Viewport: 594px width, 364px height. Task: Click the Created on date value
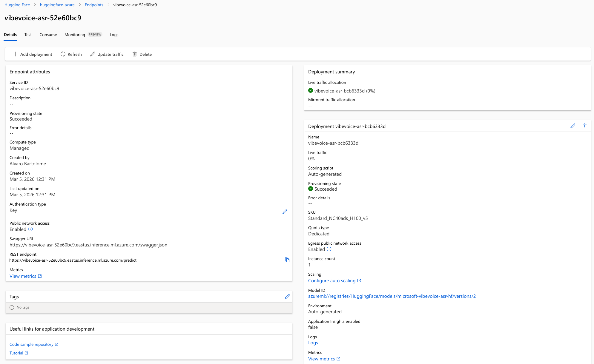[33, 179]
